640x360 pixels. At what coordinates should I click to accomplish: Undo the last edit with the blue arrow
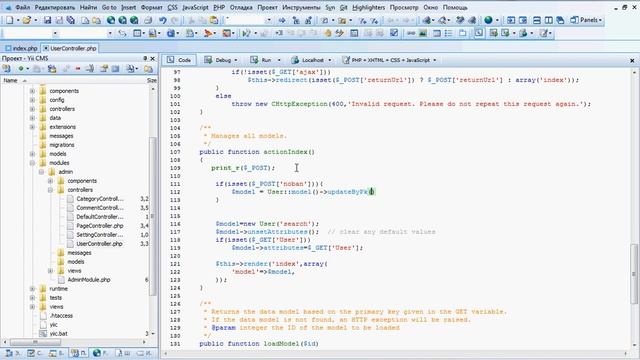pos(162,20)
